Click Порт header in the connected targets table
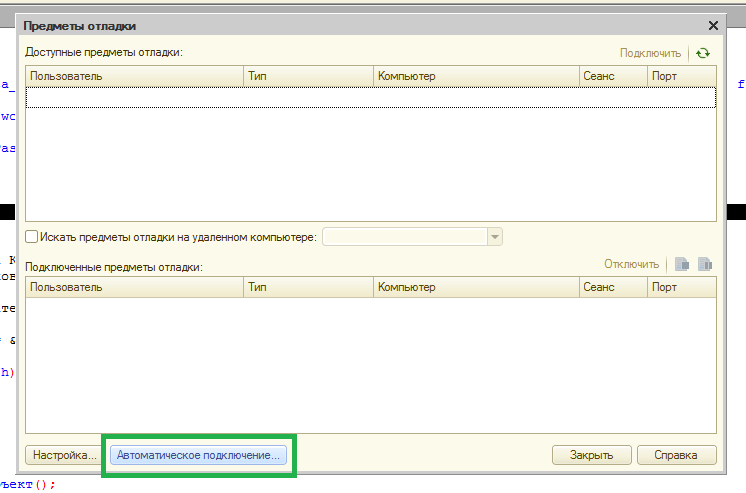 (x=680, y=287)
